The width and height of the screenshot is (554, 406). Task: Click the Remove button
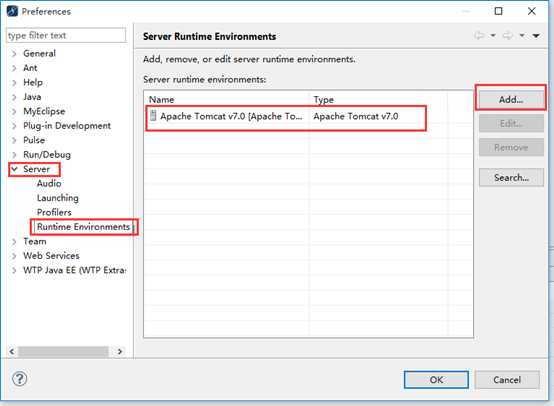[511, 147]
